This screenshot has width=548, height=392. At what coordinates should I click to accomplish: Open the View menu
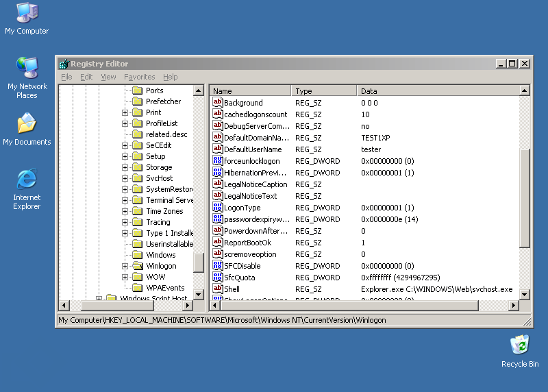click(108, 77)
